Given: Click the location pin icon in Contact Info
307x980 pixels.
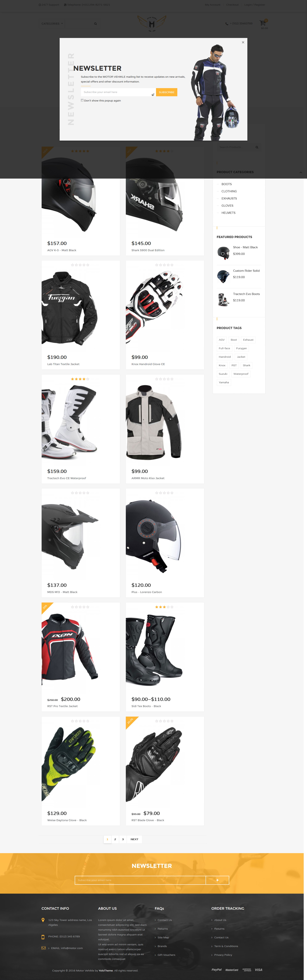Looking at the screenshot, I should click(43, 920).
